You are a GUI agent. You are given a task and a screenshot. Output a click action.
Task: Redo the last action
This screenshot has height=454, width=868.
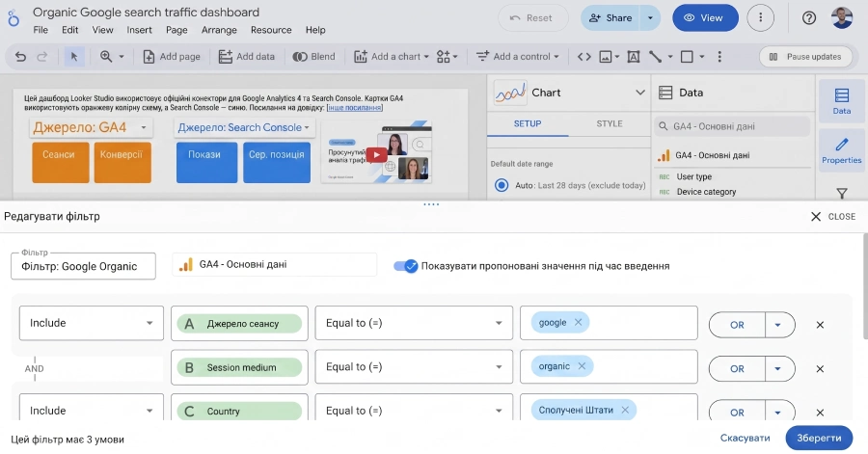pyautogui.click(x=42, y=57)
